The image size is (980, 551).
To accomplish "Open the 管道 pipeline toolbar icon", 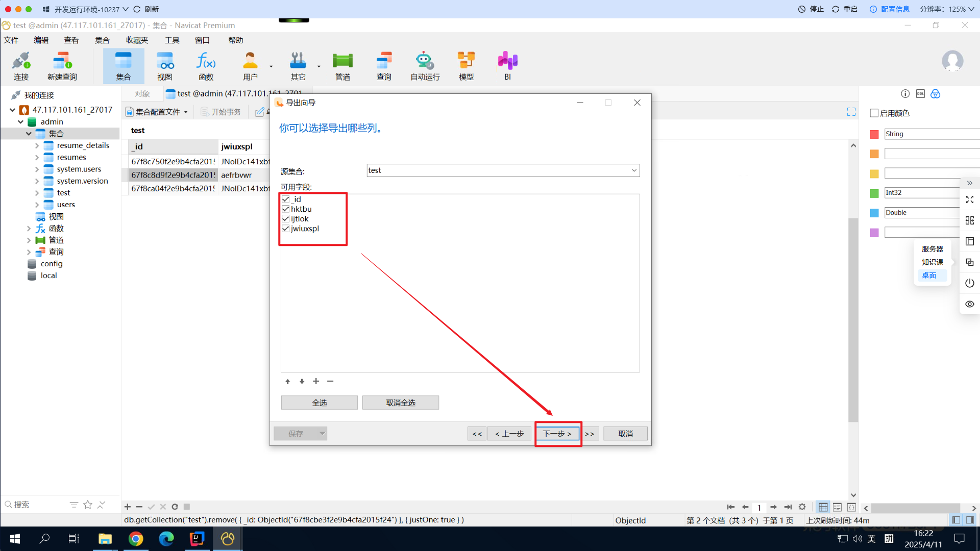I will (342, 66).
